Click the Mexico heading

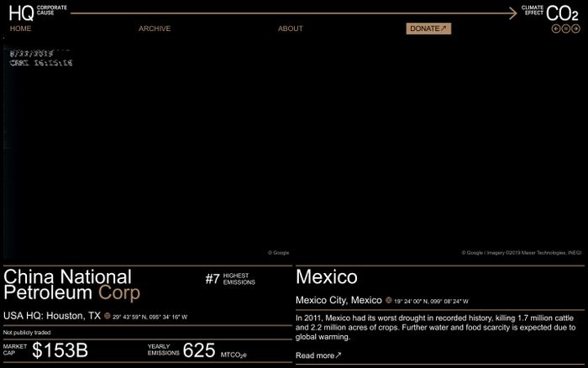(326, 277)
